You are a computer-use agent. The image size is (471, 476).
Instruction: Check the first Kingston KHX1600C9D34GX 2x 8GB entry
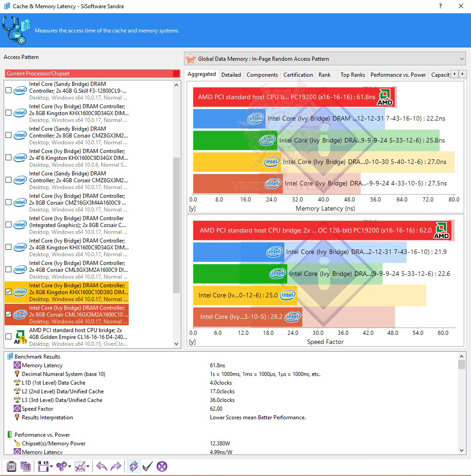click(9, 113)
